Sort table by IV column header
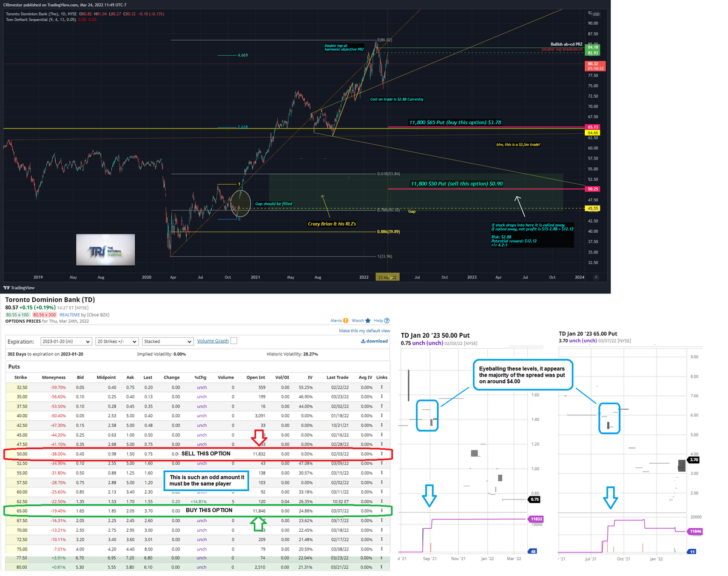Screen dimensions: 728x576 (310, 377)
